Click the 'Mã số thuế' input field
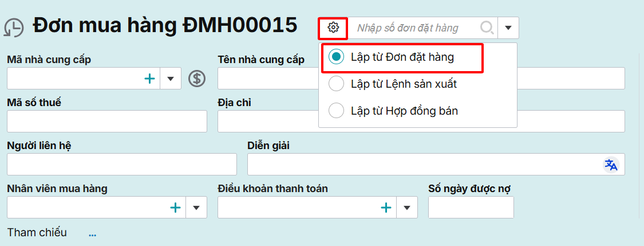 (x=107, y=122)
